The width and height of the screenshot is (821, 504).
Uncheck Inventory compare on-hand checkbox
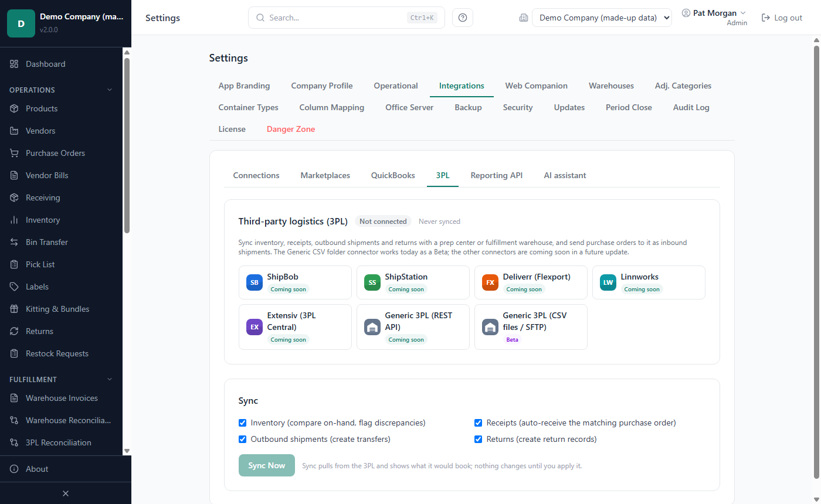tap(243, 423)
